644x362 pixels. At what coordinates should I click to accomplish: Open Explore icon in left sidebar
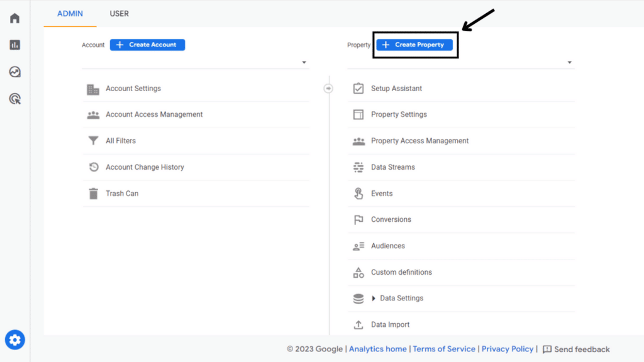tap(14, 72)
